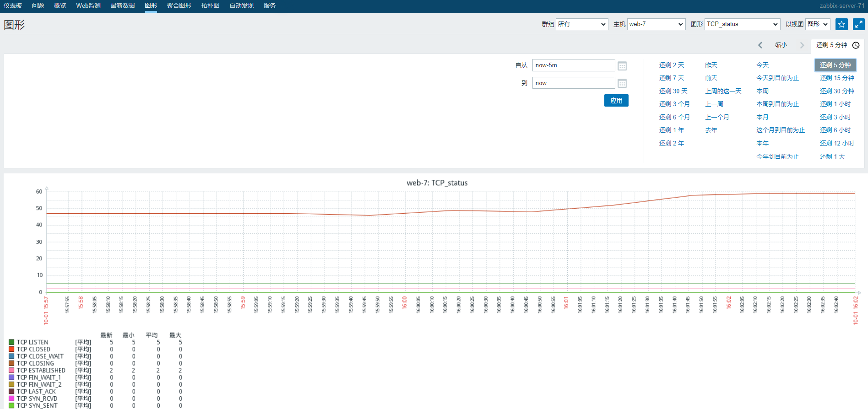Click the TCP LISTEN green legend swatch
This screenshot has width=868, height=409.
[x=11, y=342]
